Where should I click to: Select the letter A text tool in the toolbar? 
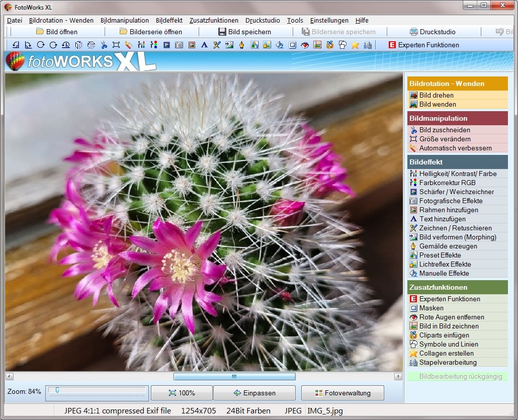[x=204, y=45]
